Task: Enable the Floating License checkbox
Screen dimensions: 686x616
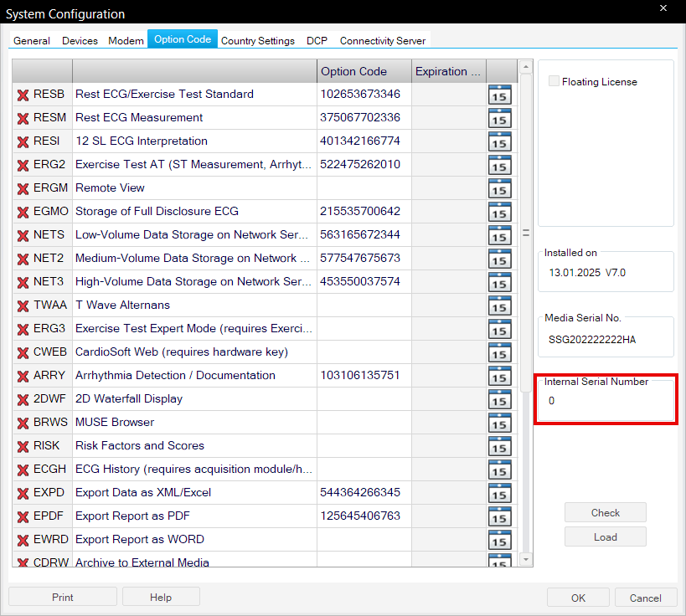Action: (x=554, y=82)
